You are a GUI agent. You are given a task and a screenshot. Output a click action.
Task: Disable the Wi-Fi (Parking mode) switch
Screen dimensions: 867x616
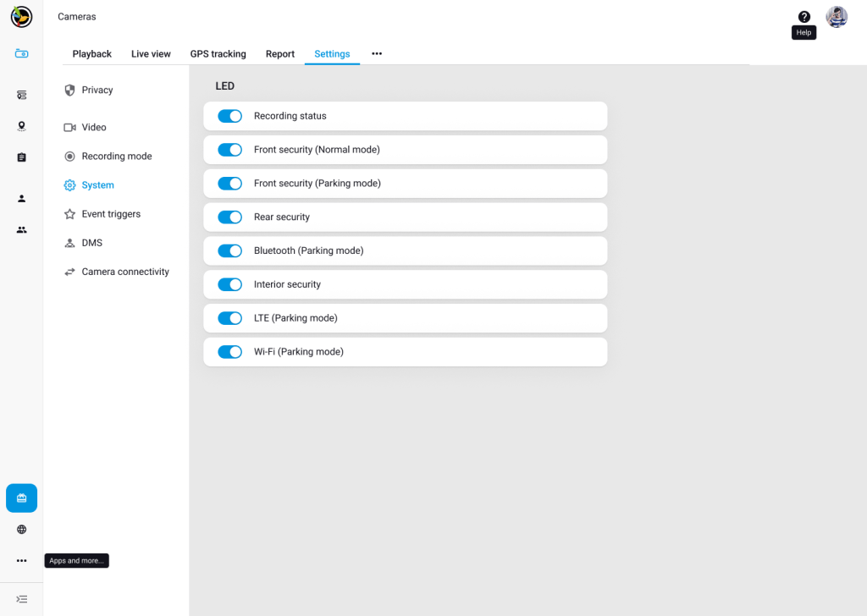(x=229, y=351)
